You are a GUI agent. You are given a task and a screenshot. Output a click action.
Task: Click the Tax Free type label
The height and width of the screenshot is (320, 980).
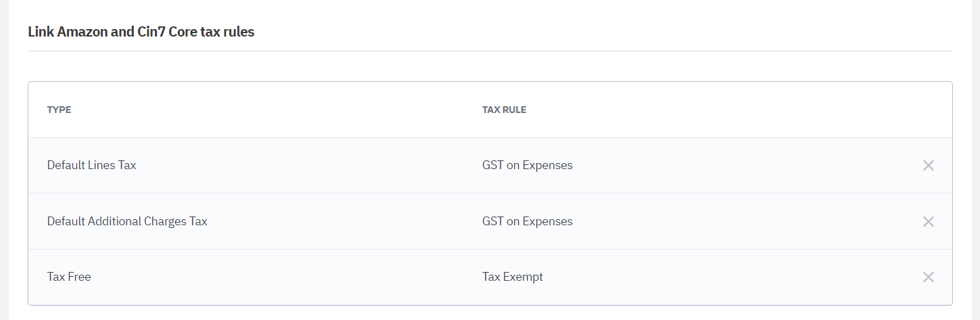pyautogui.click(x=69, y=277)
